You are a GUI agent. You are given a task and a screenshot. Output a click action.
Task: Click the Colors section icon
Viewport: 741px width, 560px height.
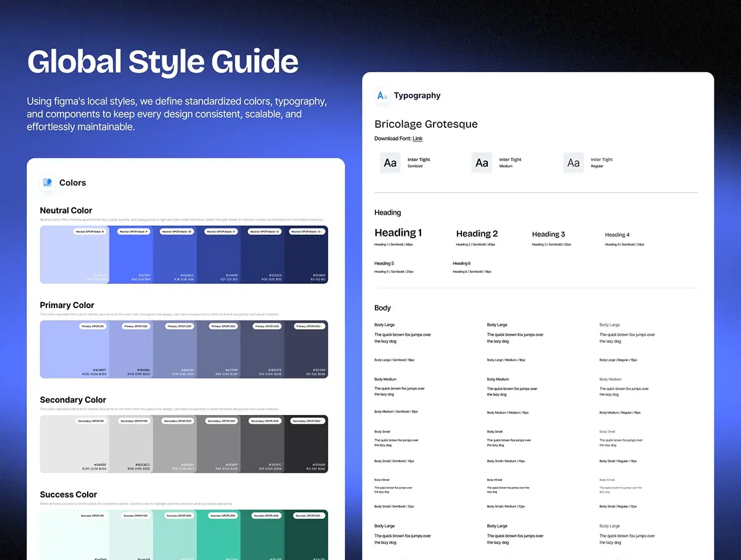click(x=48, y=183)
